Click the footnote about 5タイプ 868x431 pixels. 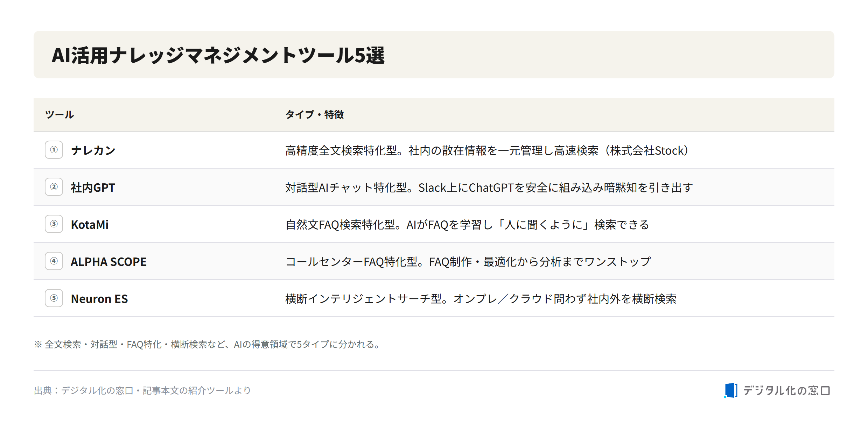point(207,345)
